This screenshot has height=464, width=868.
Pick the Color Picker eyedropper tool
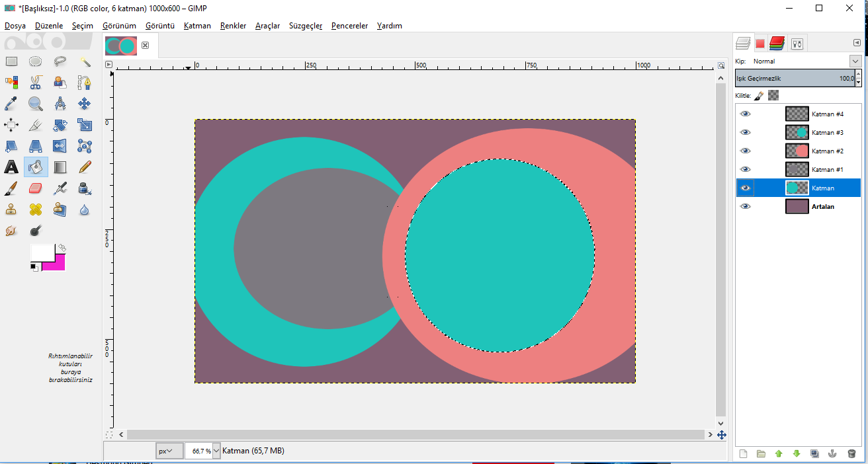click(11, 104)
